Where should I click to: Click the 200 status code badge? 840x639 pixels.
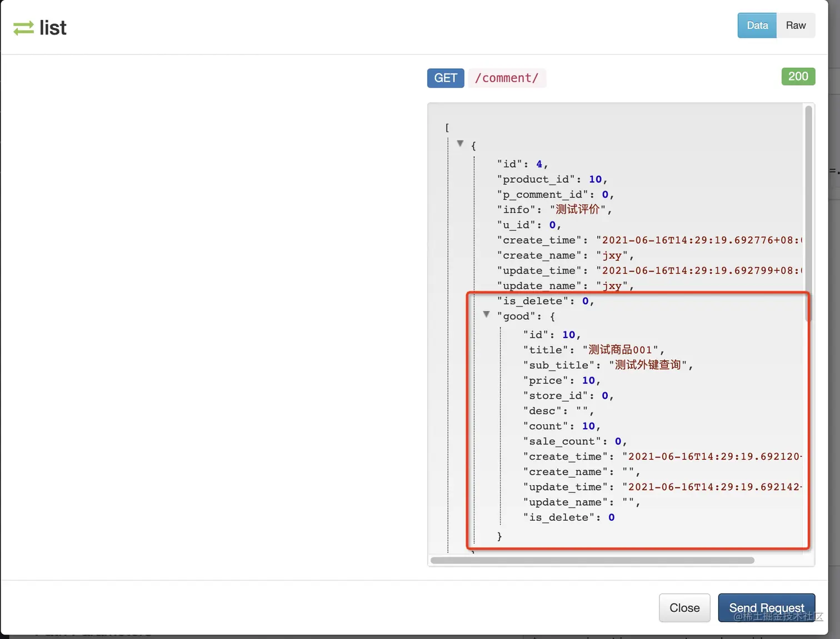click(x=798, y=77)
